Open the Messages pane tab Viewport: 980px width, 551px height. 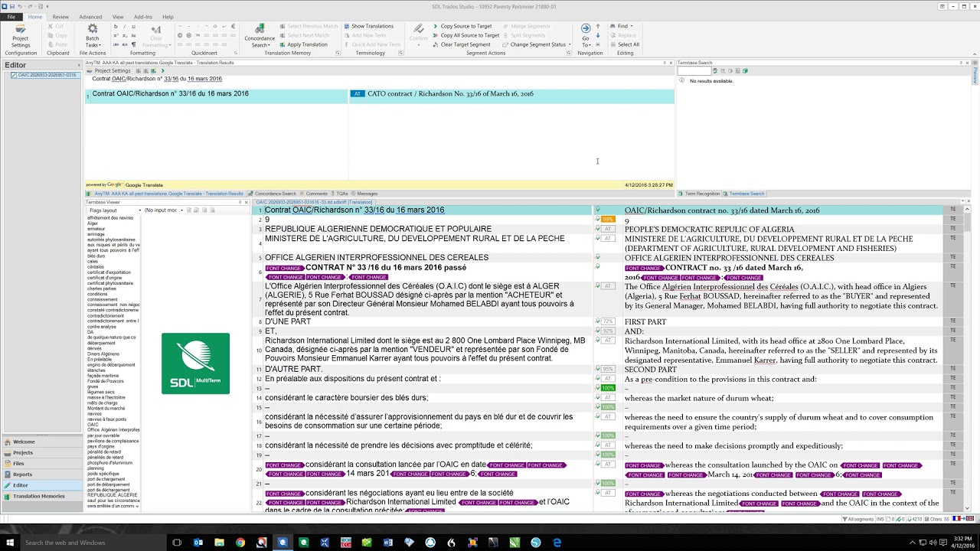(x=364, y=194)
